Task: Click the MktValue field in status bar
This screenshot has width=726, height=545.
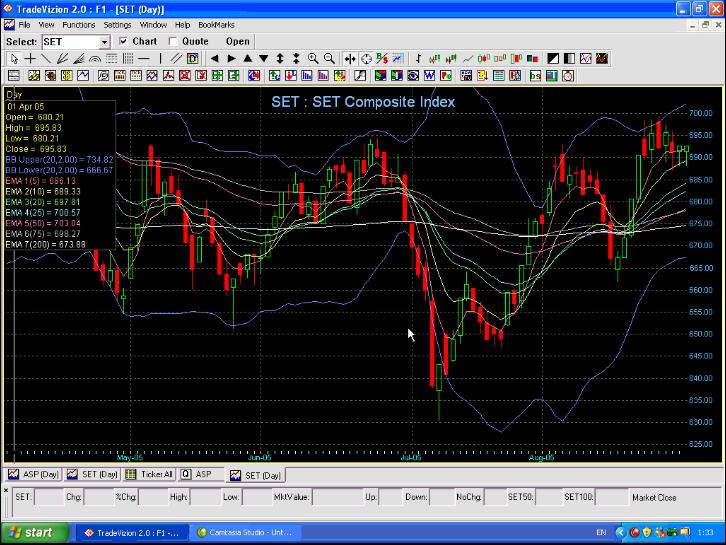Action: pos(337,497)
